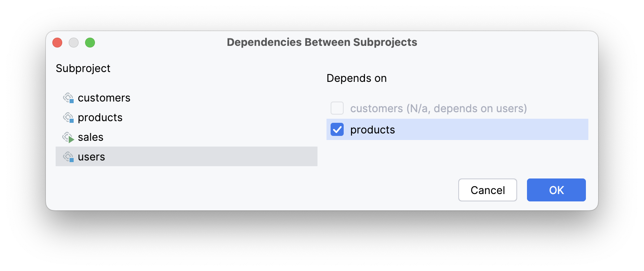
Task: Click the blue square badge on the users icon
Action: (72, 160)
